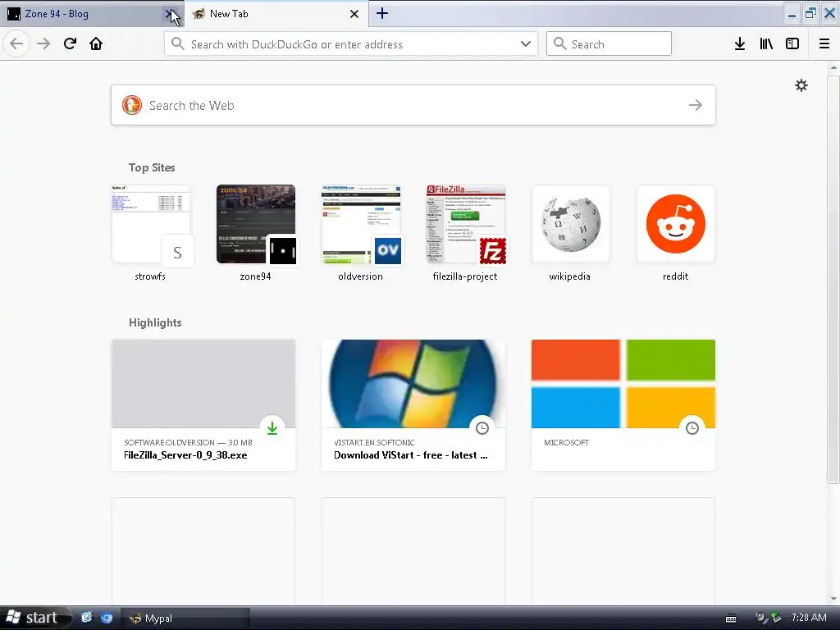Click the search magnifier in address bar
The height and width of the screenshot is (630, 840).
pos(178,44)
